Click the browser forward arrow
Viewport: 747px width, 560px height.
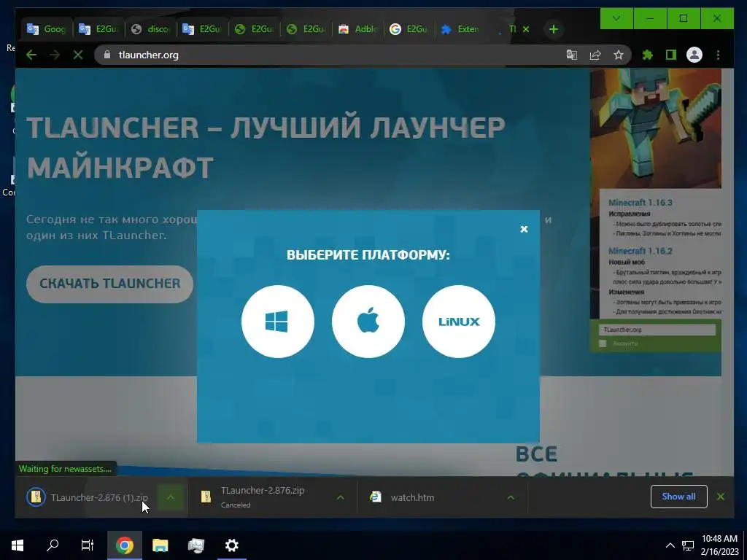[x=55, y=55]
